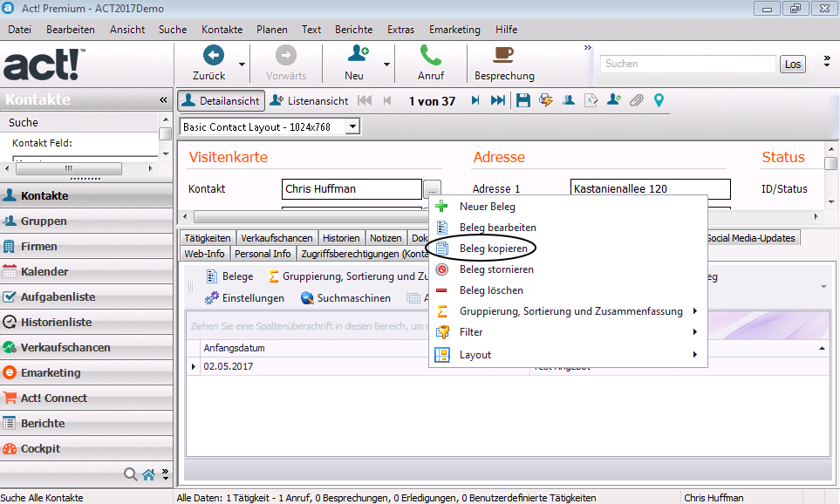Switch to Detailansicht view button

[x=222, y=100]
